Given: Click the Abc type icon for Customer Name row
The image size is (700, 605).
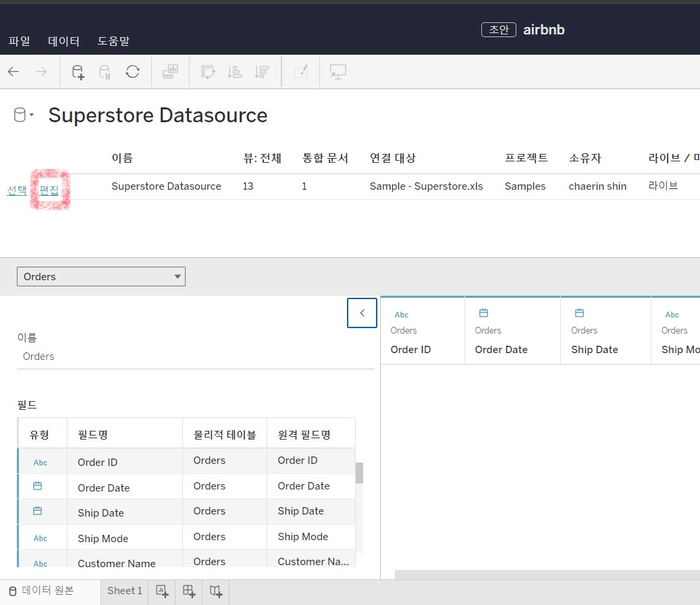Looking at the screenshot, I should [41, 564].
